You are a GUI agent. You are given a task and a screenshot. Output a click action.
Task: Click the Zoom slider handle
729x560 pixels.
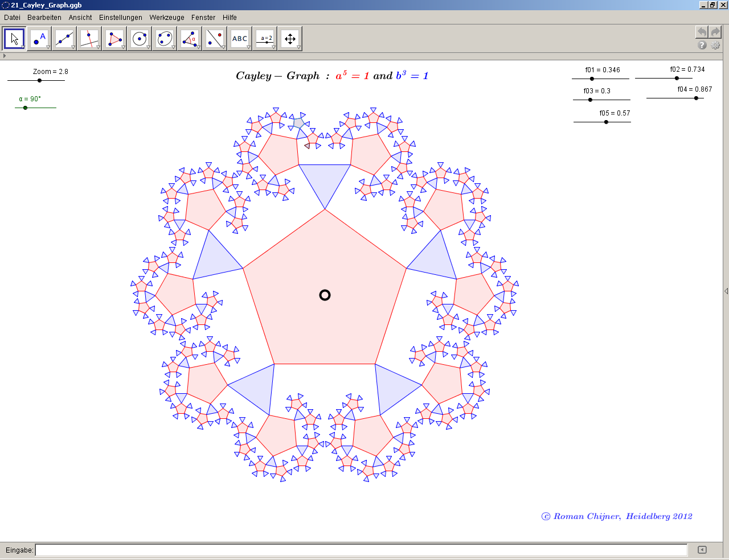(39, 80)
